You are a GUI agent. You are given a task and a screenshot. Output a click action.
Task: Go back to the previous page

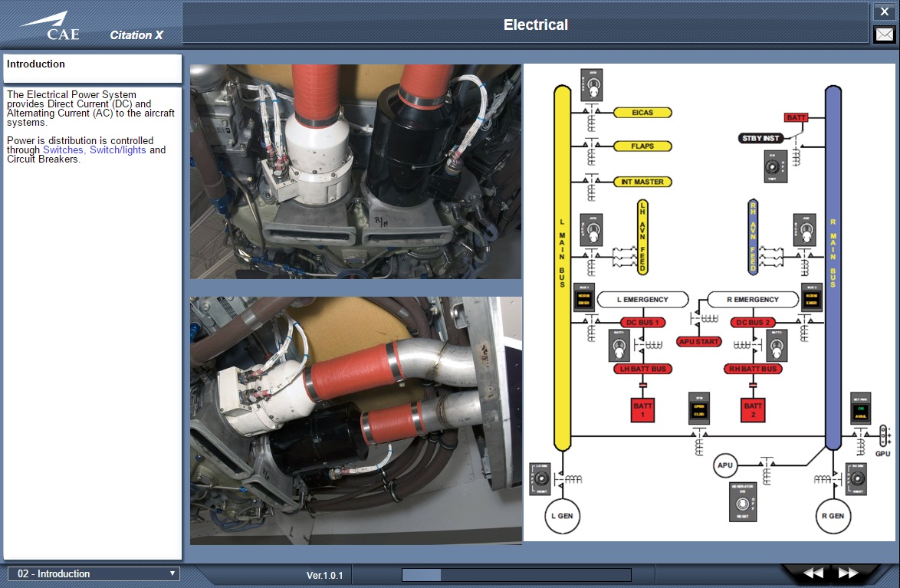click(813, 573)
